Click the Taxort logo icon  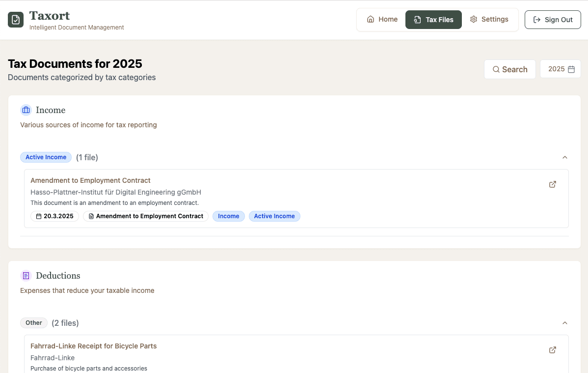pyautogui.click(x=16, y=20)
